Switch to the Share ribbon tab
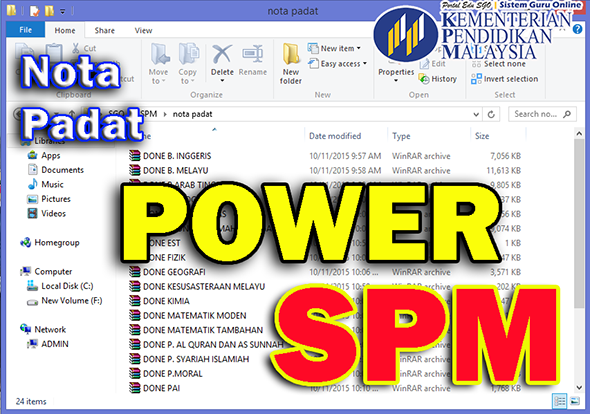The image size is (590, 414). tap(105, 30)
